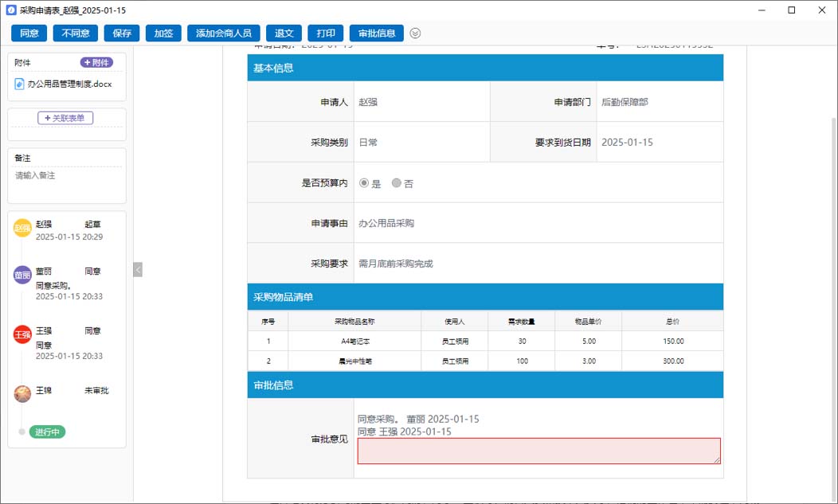Image resolution: width=838 pixels, height=504 pixels.
Task: Expand more toolbar actions with double-chevron icon
Action: point(415,33)
